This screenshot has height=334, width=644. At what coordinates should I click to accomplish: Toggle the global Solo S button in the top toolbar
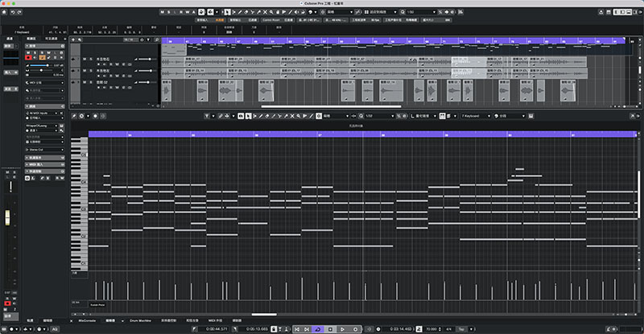[x=168, y=12]
